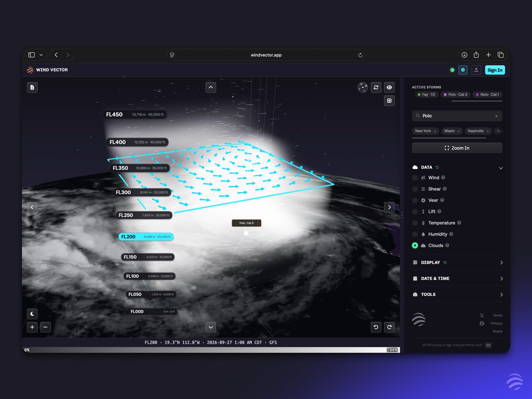Click help icon next to Lift
Screen dimensions: 532x399
pos(439,211)
